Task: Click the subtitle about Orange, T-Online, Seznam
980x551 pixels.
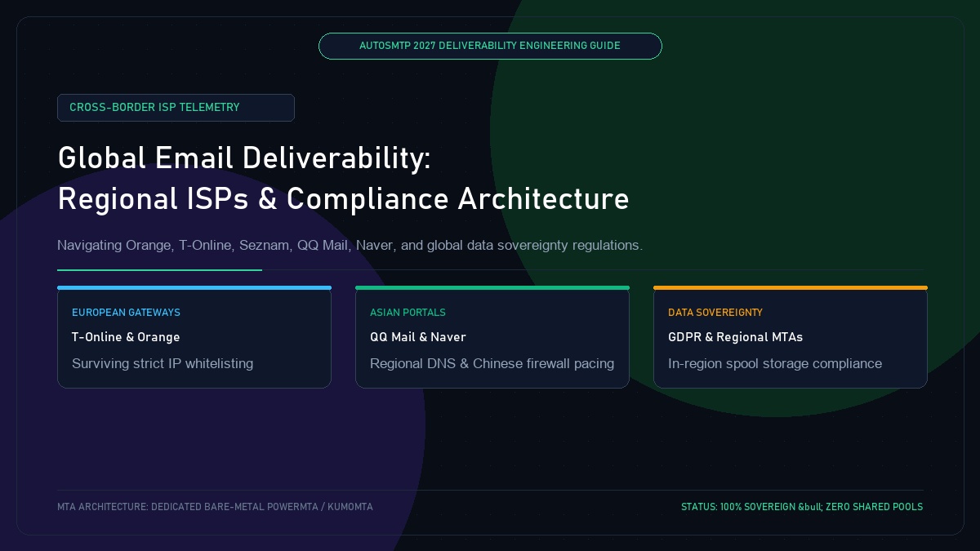Action: click(x=350, y=245)
